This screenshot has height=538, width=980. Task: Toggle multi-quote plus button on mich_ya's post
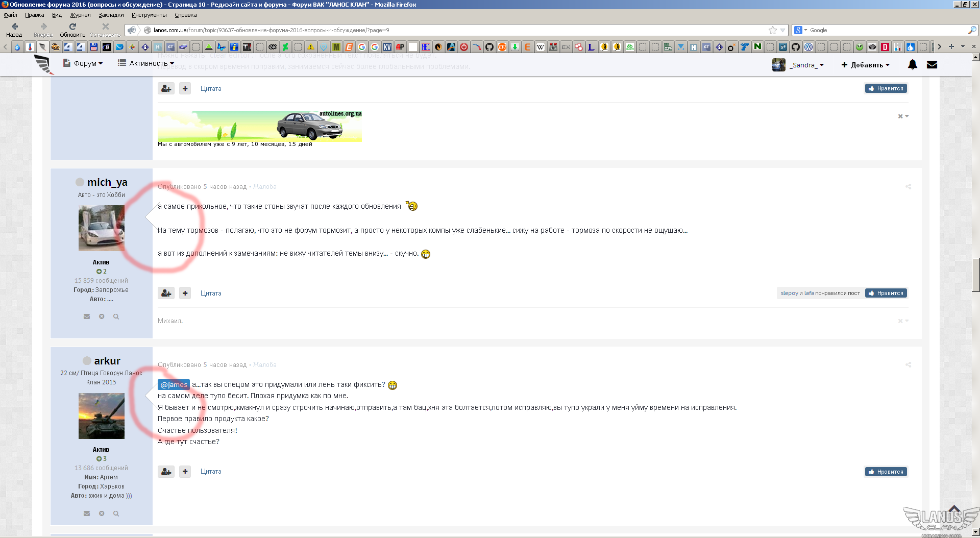[x=185, y=293]
